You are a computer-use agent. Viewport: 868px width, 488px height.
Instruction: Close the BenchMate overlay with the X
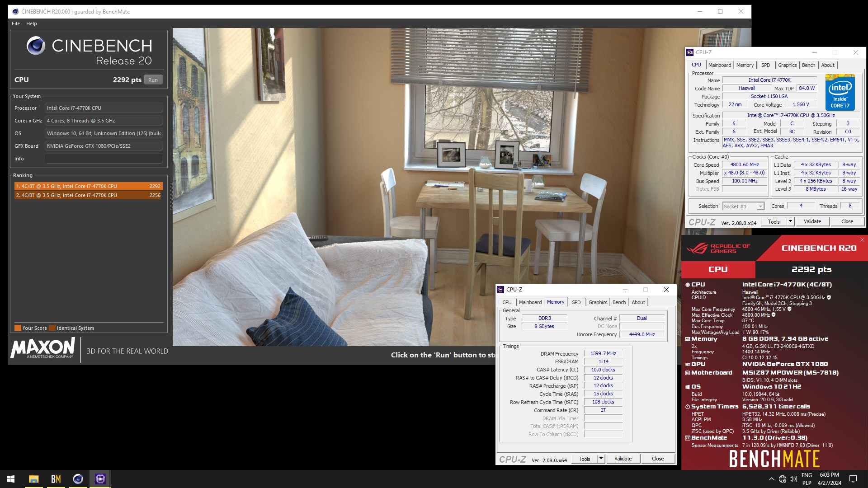pos(862,239)
